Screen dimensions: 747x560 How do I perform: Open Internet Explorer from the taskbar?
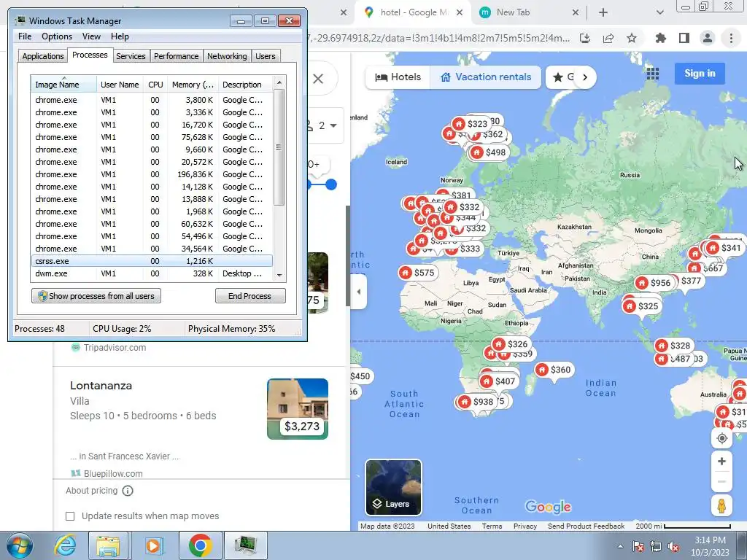pyautogui.click(x=65, y=545)
